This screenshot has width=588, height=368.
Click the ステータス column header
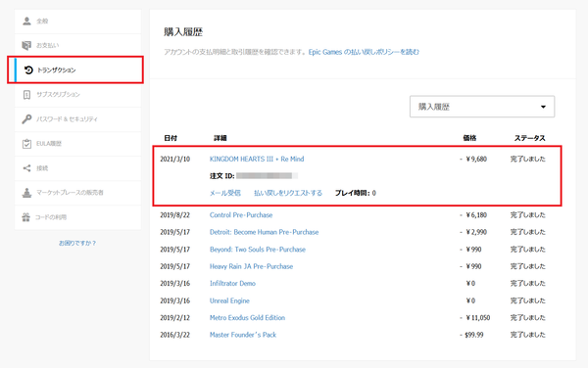click(529, 138)
